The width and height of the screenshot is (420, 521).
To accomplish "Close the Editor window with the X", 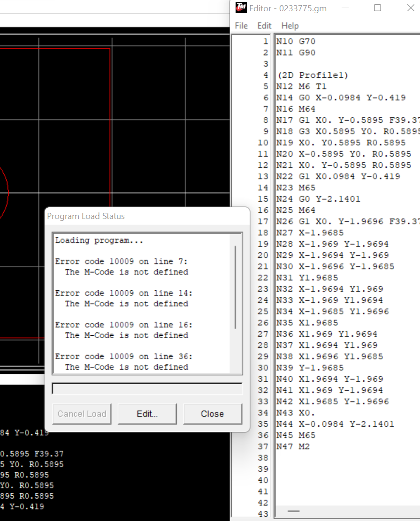I will pyautogui.click(x=411, y=8).
